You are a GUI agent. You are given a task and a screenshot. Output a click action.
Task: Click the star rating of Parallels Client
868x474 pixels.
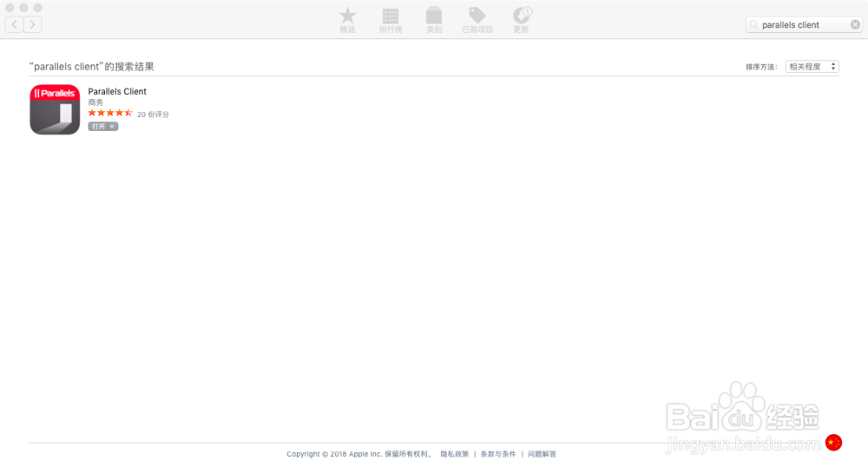point(110,113)
